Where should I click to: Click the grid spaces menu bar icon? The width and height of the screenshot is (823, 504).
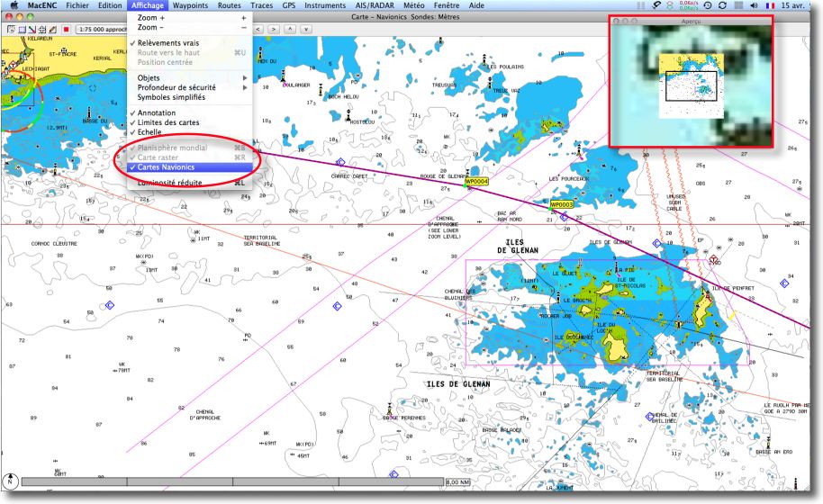738,5
